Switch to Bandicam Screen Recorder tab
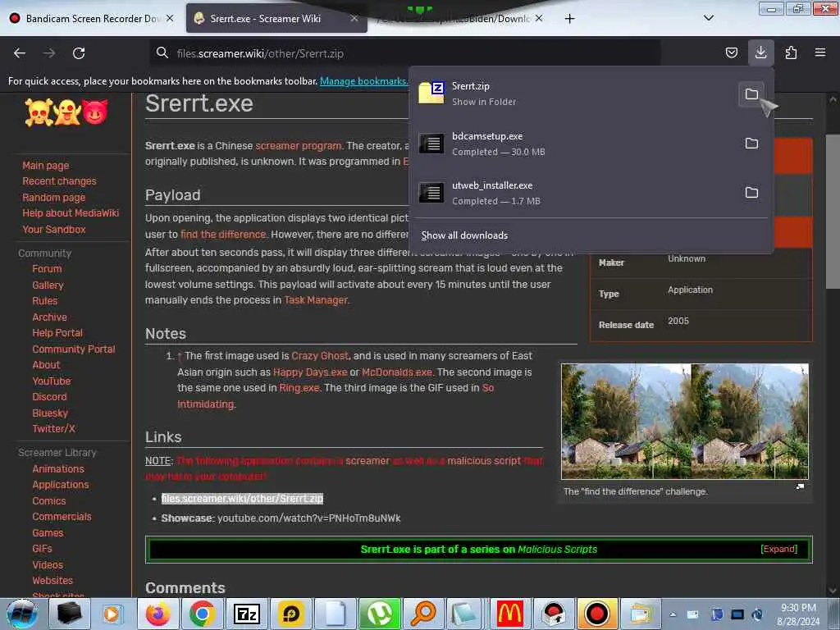The width and height of the screenshot is (840, 630). (x=92, y=19)
